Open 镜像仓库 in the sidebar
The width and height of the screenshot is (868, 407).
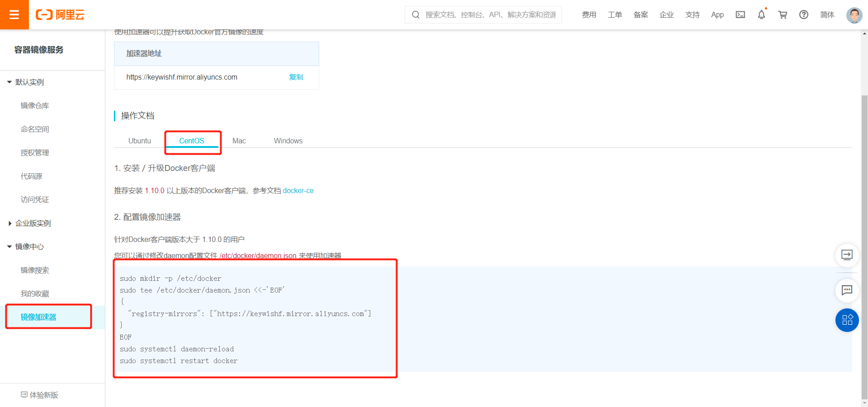pos(35,106)
